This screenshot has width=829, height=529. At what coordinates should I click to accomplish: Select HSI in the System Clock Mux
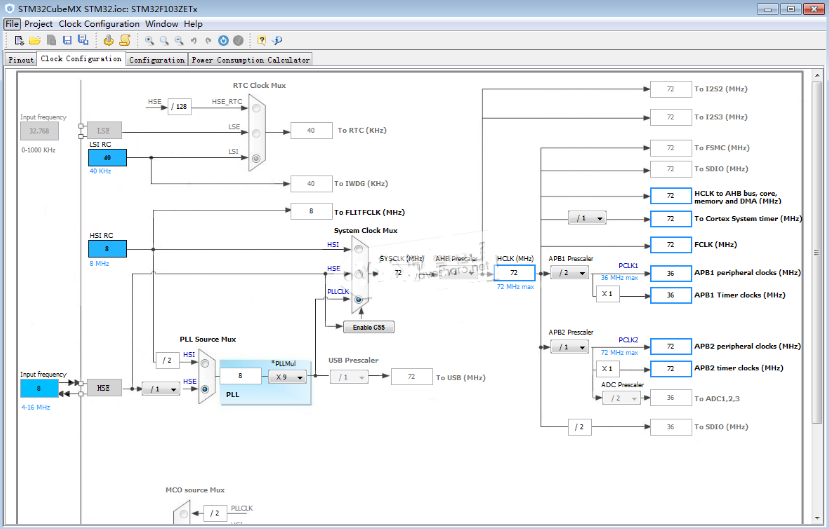point(358,250)
